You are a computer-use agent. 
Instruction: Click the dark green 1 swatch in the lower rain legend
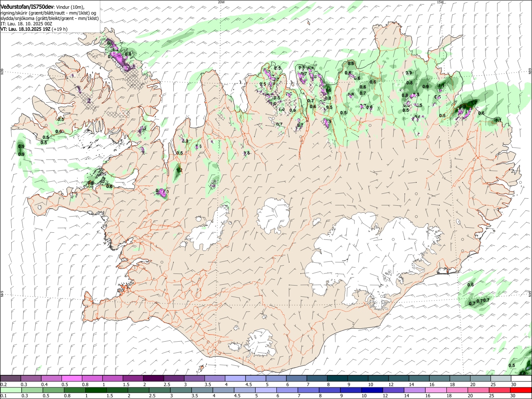pos(96,390)
